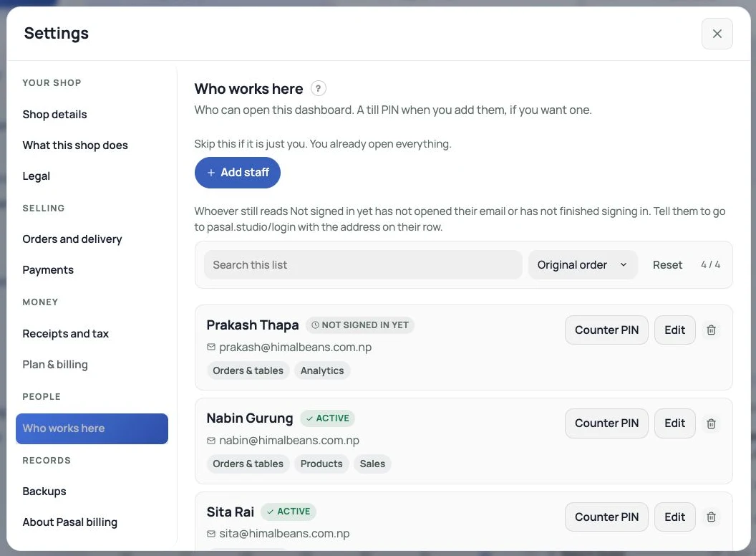This screenshot has width=756, height=556.
Task: Open the Original order sort dropdown
Action: [x=583, y=265]
